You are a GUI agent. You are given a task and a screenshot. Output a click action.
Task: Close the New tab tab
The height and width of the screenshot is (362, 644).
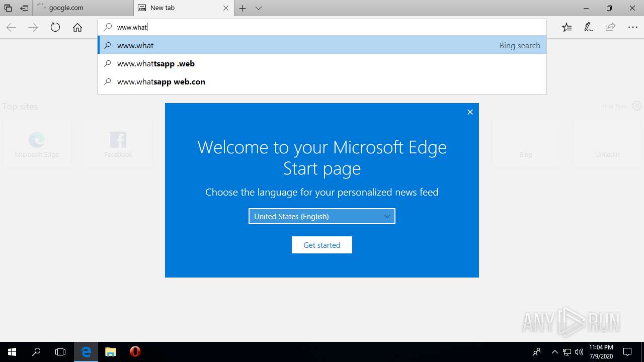pos(226,8)
